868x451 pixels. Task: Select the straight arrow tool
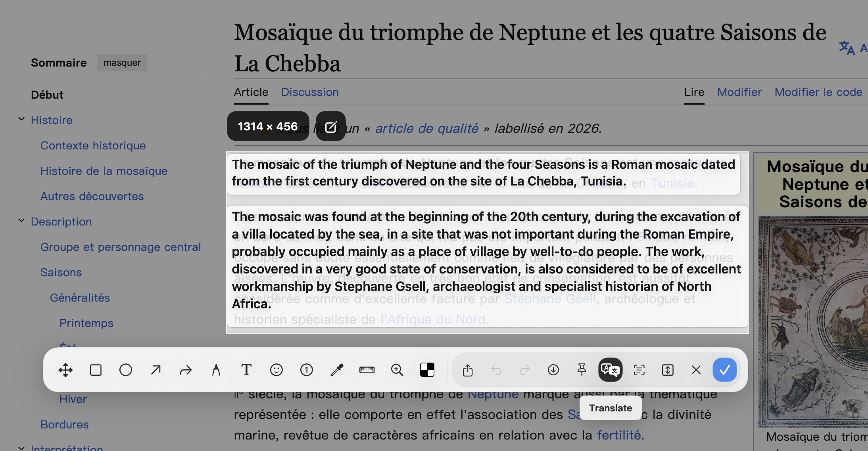[156, 370]
